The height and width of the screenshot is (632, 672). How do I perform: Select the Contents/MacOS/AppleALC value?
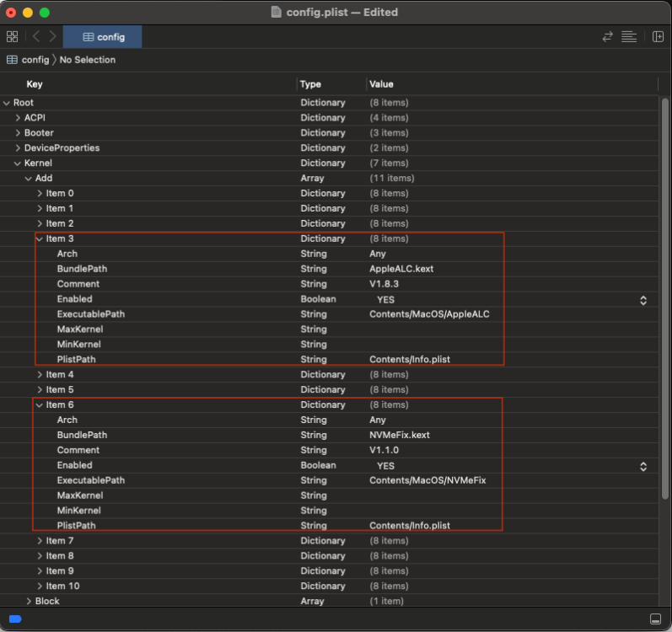click(x=429, y=313)
